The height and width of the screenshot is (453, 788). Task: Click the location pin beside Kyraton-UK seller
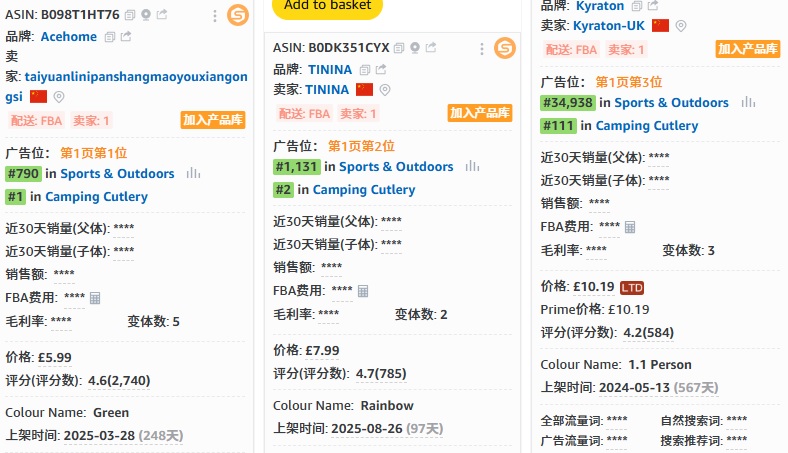click(x=681, y=26)
